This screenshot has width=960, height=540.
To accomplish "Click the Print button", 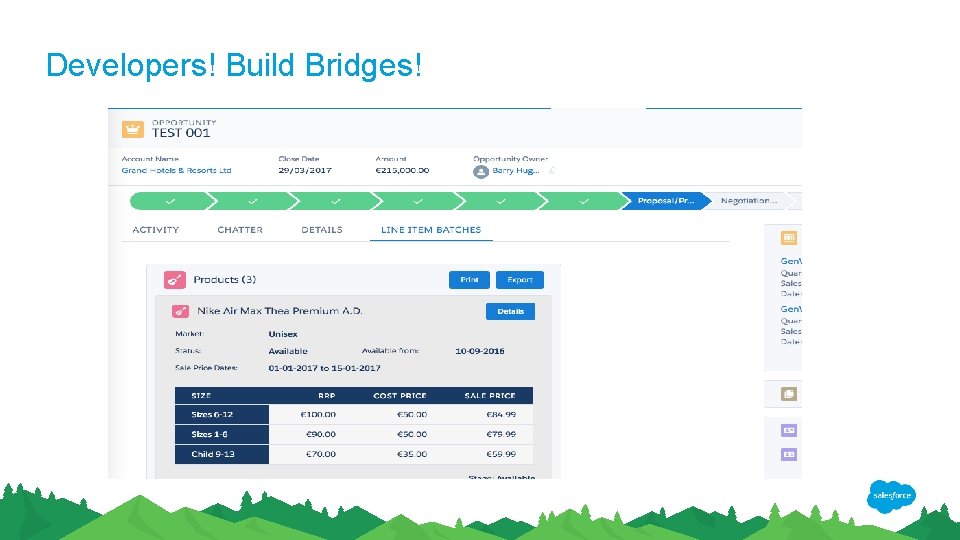I will coord(470,280).
